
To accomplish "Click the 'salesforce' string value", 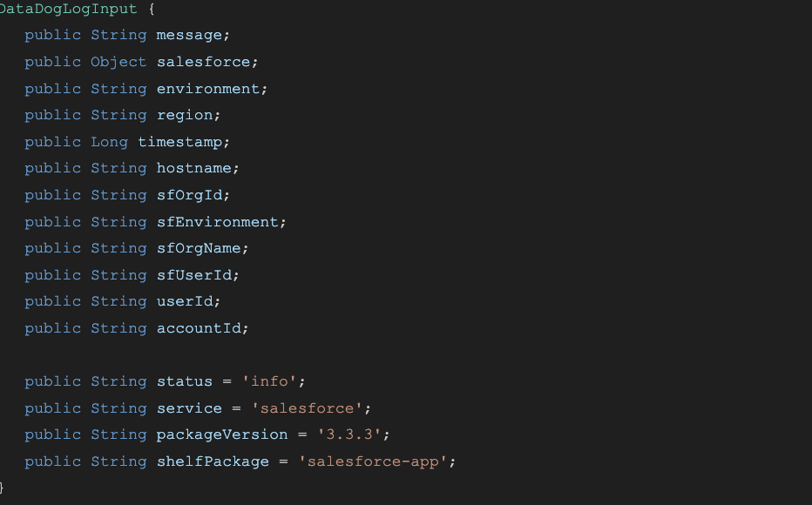I will 307,408.
